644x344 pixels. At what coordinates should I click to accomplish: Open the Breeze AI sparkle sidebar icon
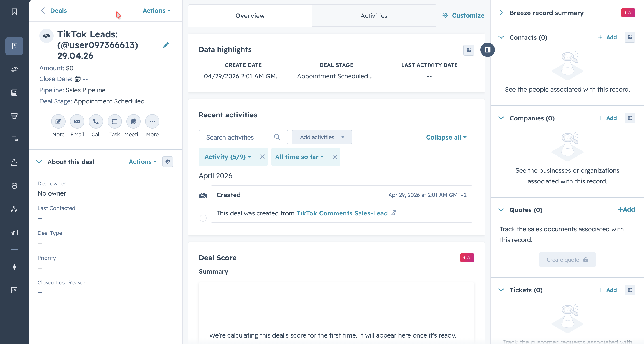tap(14, 267)
